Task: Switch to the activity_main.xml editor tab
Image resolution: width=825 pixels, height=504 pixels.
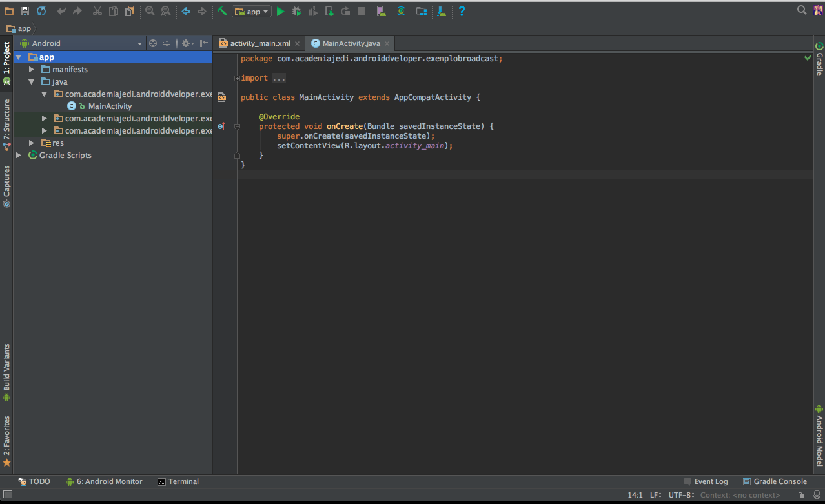Action: coord(259,43)
